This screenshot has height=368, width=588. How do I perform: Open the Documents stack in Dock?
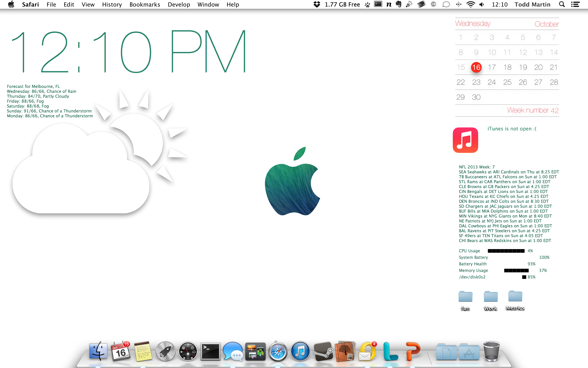coord(446,351)
